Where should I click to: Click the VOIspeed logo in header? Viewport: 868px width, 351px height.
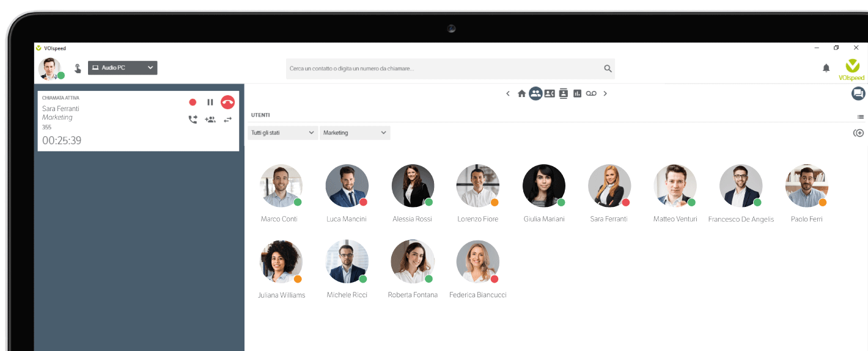tap(852, 69)
